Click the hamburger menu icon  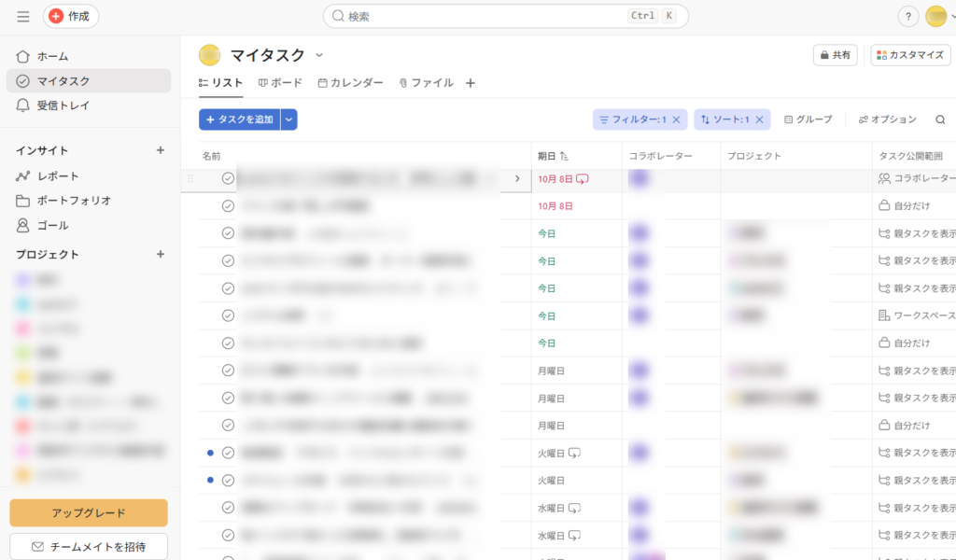click(x=23, y=17)
